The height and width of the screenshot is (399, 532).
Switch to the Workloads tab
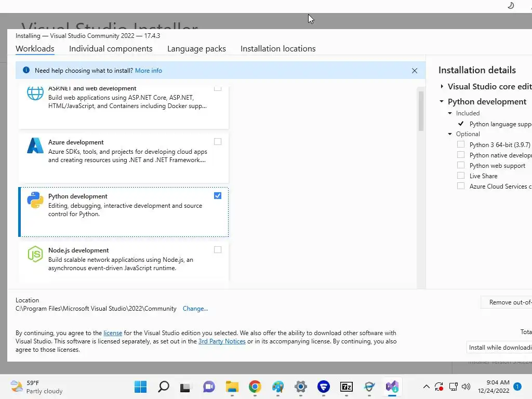point(35,48)
